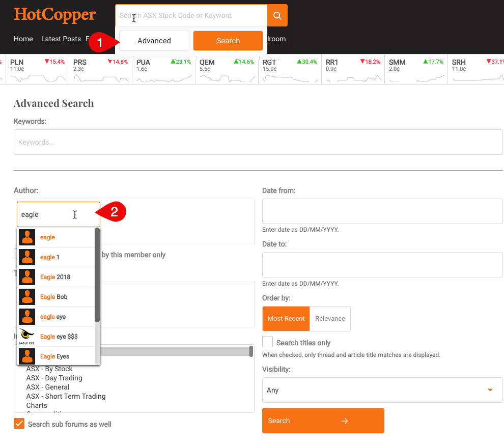Screen dimensions: 504x444
Task: Click the 'Date from' input field
Action: click(382, 211)
